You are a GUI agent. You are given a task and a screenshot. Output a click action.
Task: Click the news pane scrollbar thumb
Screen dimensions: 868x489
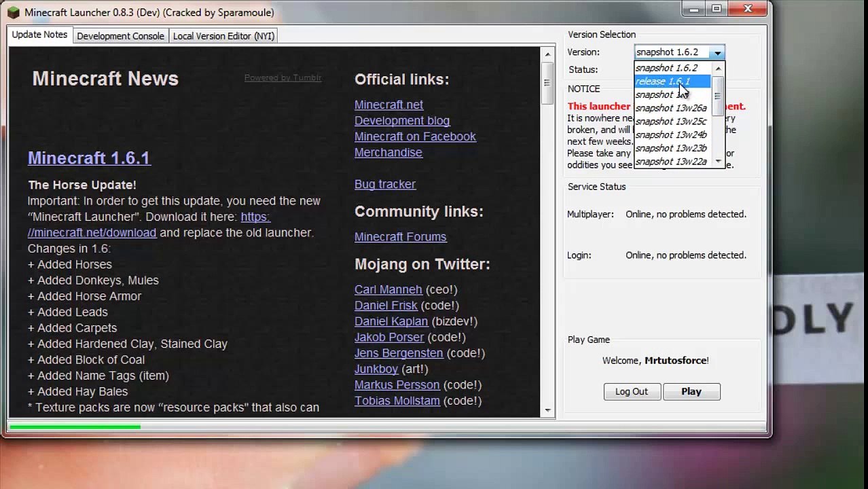547,83
